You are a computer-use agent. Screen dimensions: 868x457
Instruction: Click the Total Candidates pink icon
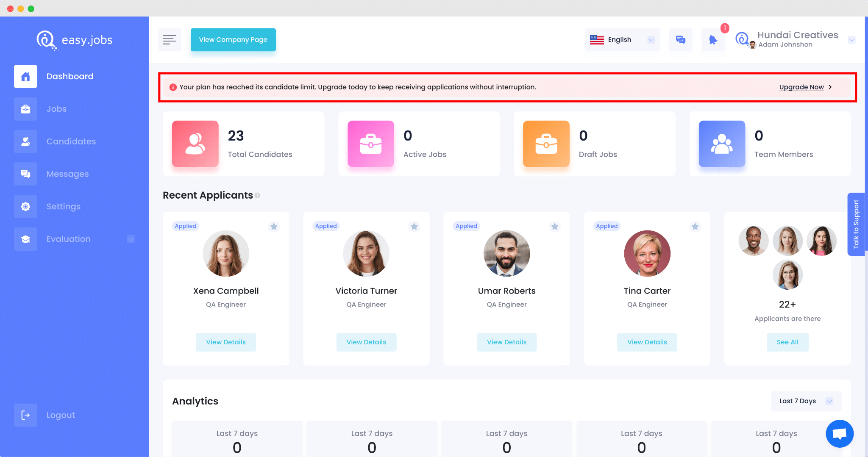(195, 144)
